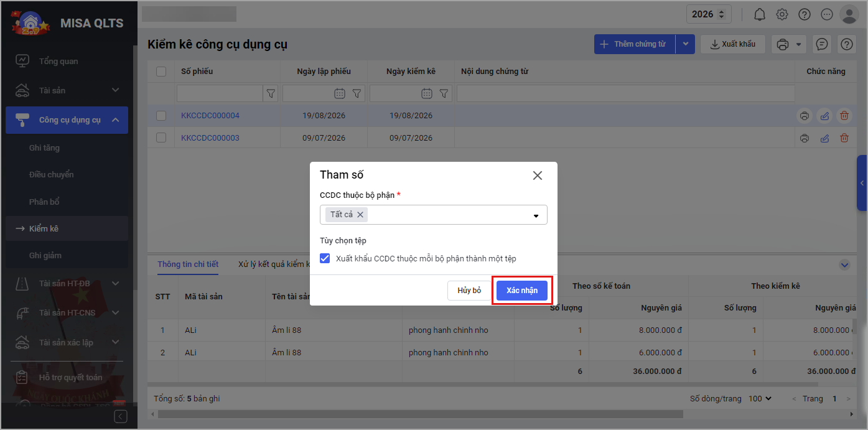This screenshot has height=430, width=868.
Task: Open the Số dòng/trang 100 dropdown
Action: tap(760, 398)
